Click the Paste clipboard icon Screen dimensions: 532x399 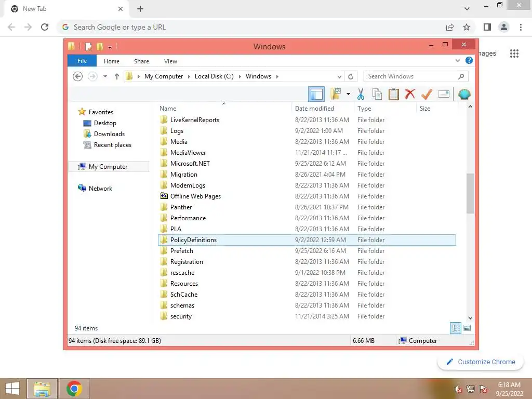[x=394, y=94]
